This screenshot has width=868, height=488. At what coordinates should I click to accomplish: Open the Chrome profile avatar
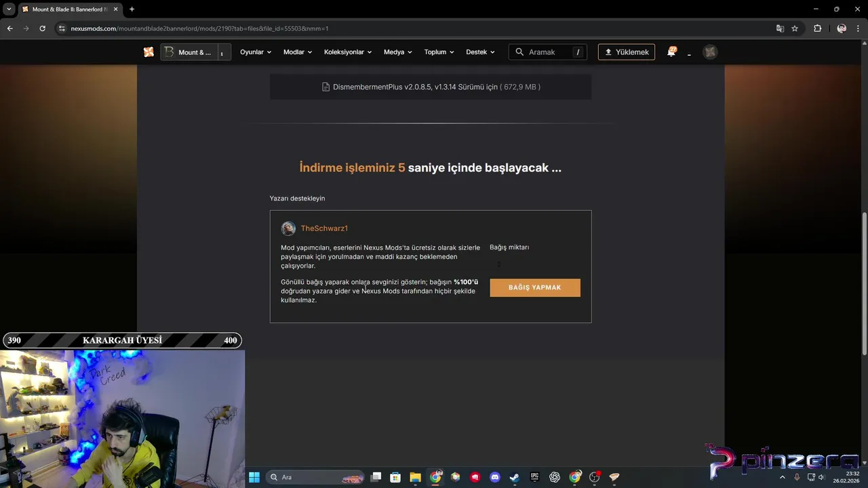(x=842, y=28)
